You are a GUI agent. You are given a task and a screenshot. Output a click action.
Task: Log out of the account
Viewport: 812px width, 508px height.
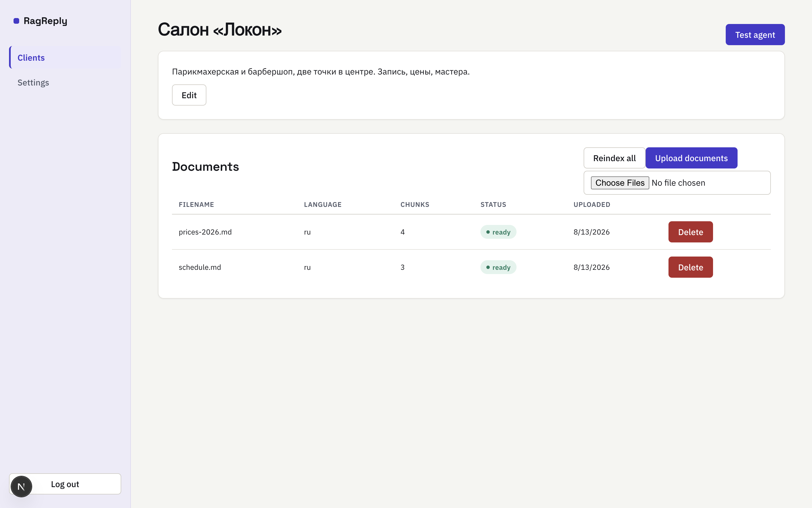coord(65,484)
